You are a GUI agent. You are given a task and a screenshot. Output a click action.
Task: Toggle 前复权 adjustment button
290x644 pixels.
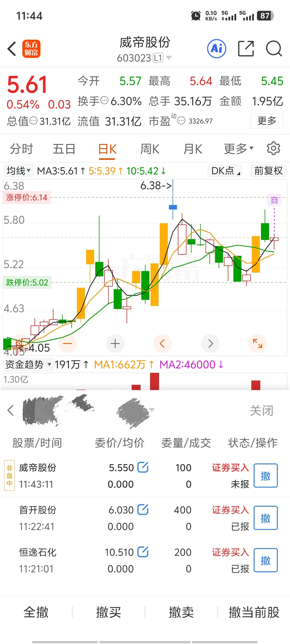[x=269, y=171]
